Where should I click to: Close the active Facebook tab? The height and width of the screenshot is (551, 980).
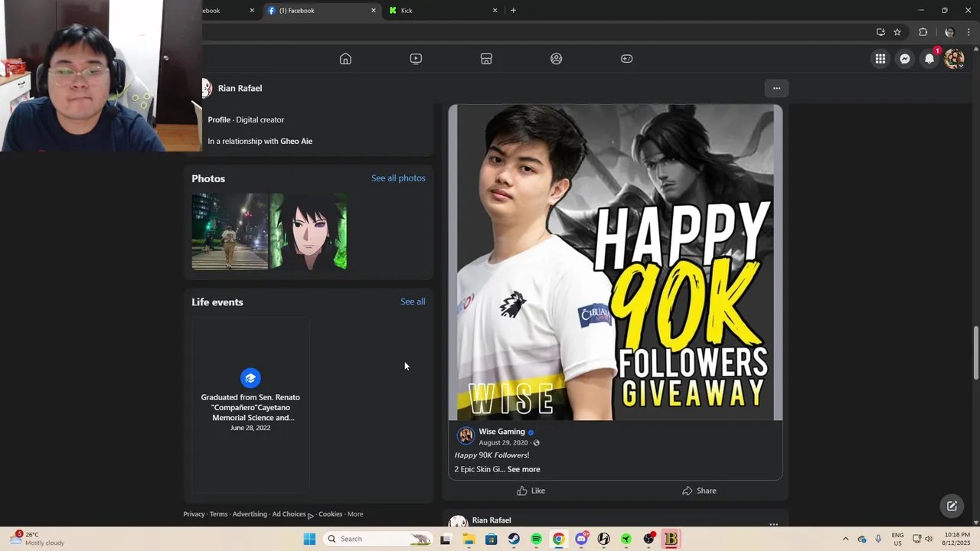pyautogui.click(x=374, y=11)
